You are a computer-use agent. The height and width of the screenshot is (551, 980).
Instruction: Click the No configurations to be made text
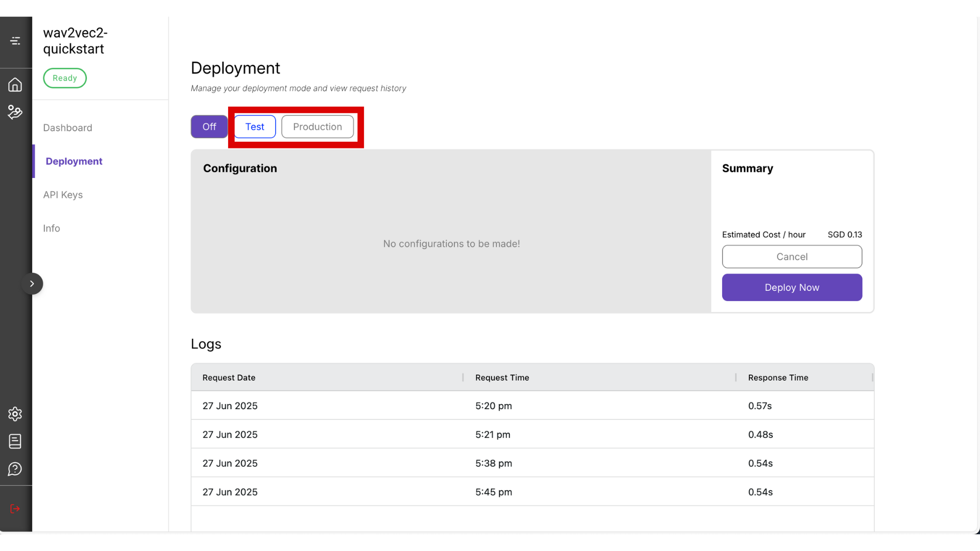pos(452,244)
